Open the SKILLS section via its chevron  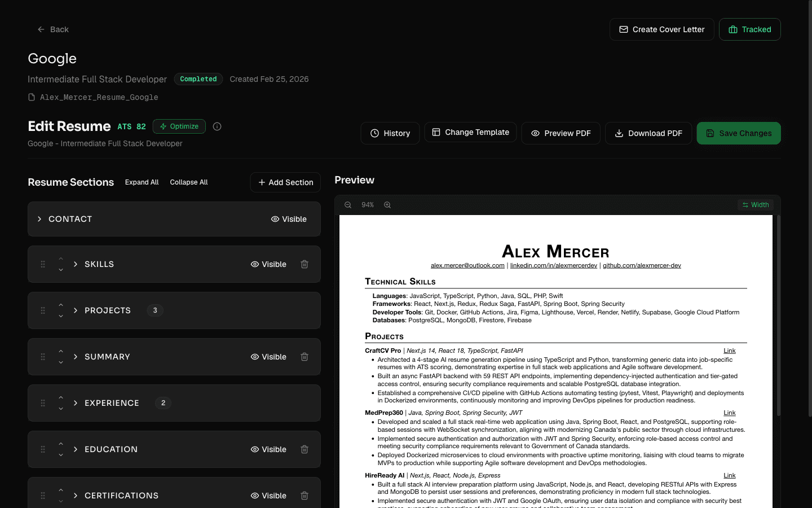coord(74,264)
